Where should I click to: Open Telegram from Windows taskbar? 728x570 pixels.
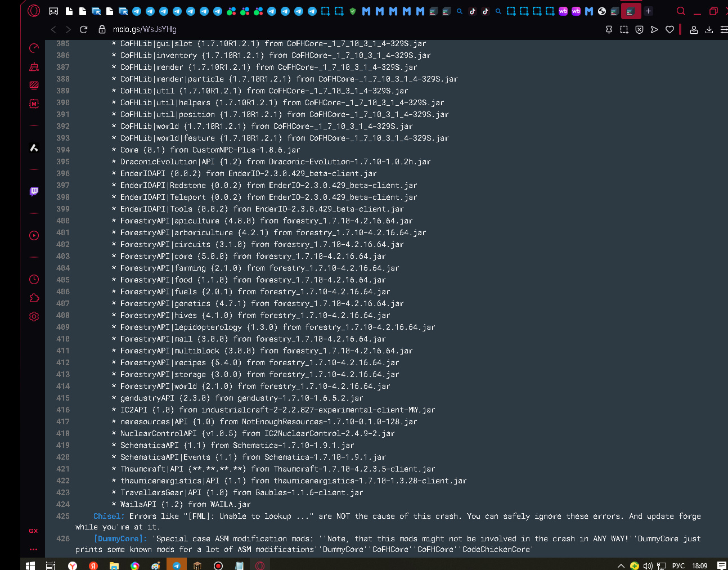(176, 565)
